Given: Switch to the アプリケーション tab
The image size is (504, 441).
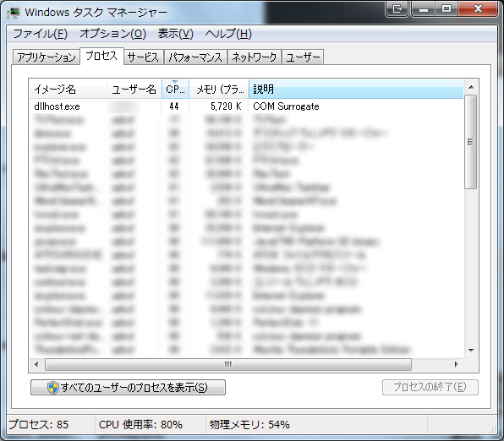Looking at the screenshot, I should point(47,57).
